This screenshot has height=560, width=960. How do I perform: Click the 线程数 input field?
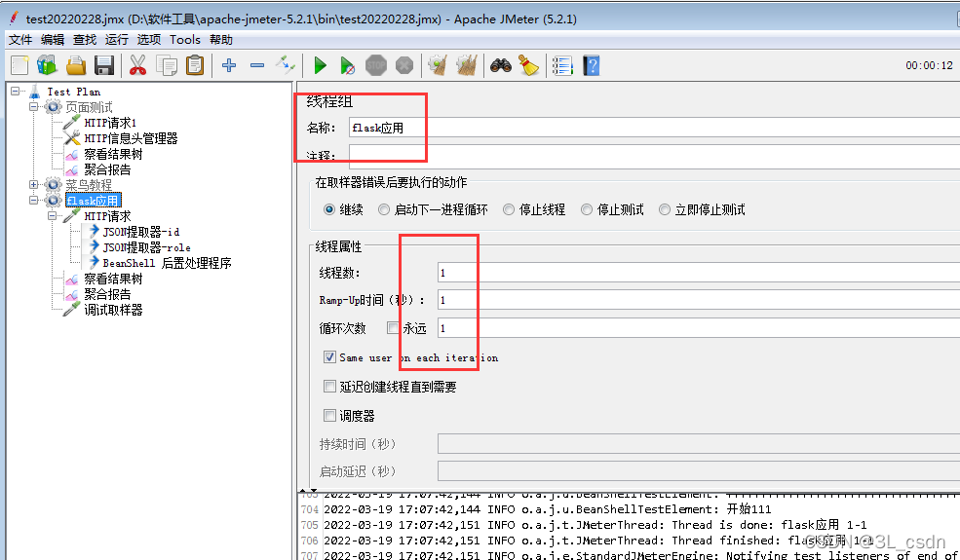pos(699,273)
